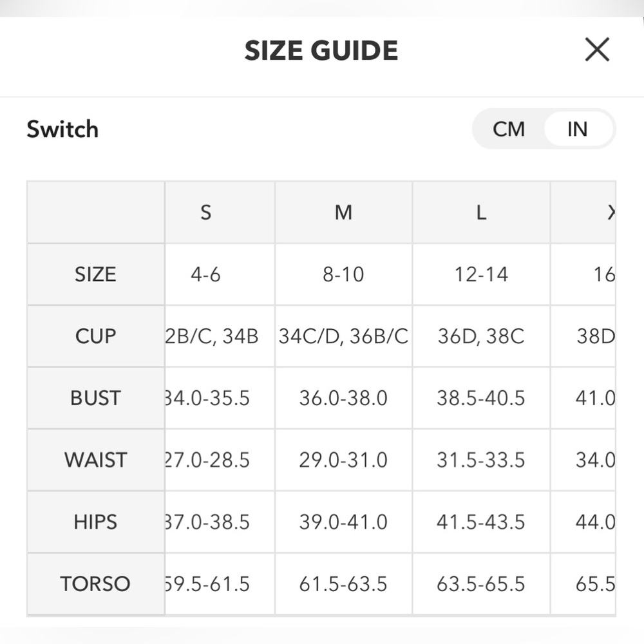Image resolution: width=644 pixels, height=644 pixels.
Task: Click the M size column header
Action: pos(343,213)
